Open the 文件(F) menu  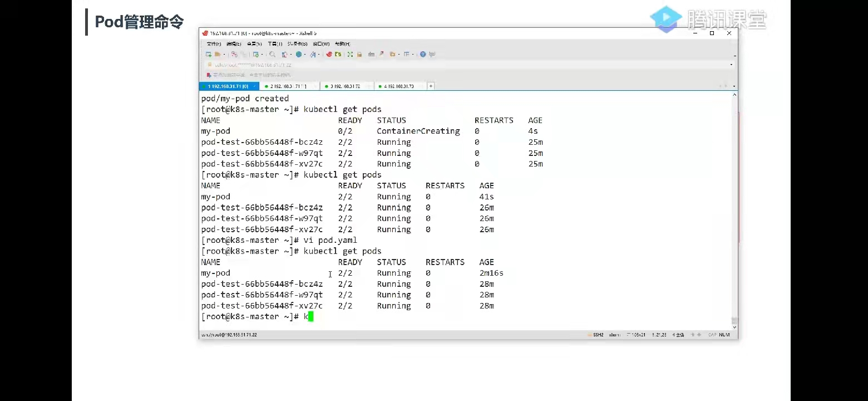pyautogui.click(x=214, y=44)
